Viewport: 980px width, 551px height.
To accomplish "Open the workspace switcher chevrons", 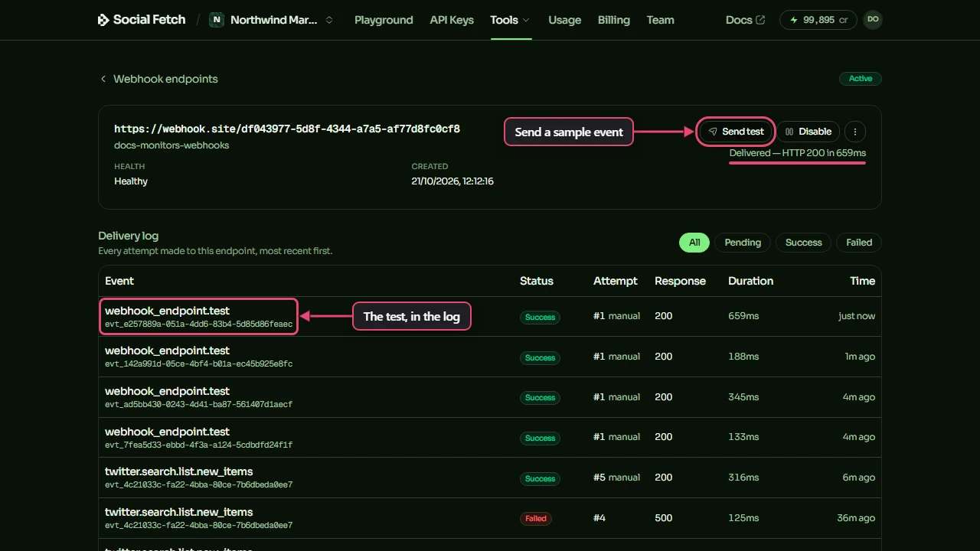I will pyautogui.click(x=329, y=20).
